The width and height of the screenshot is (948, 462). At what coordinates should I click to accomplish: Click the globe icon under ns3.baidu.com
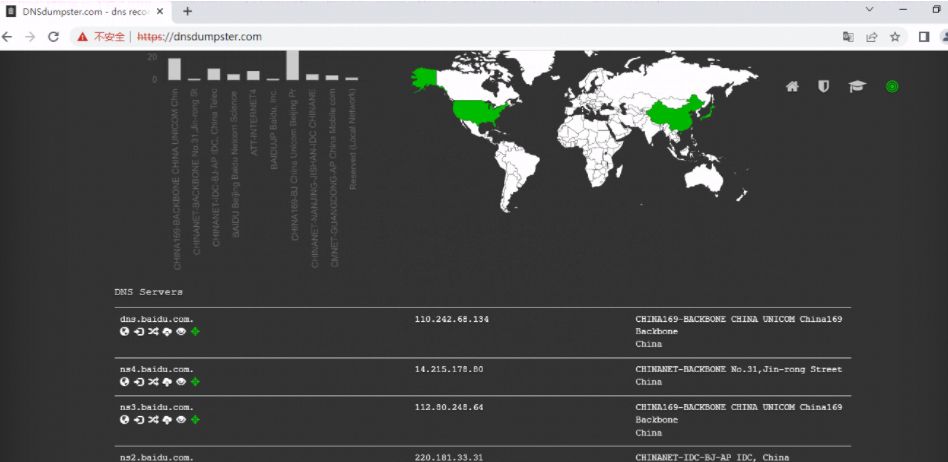click(125, 420)
